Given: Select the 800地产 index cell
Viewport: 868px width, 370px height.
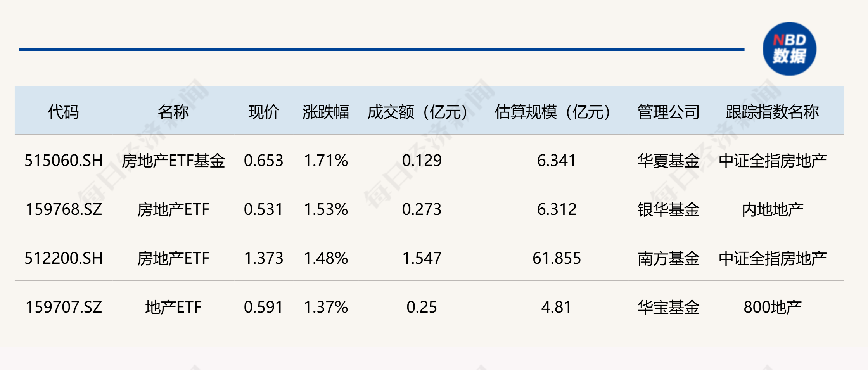Looking at the screenshot, I should click(x=772, y=307).
